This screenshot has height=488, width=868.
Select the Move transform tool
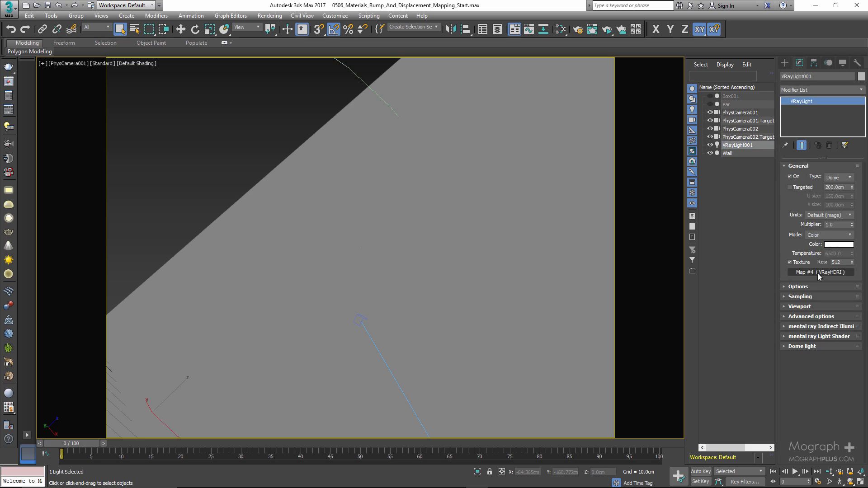pyautogui.click(x=180, y=29)
